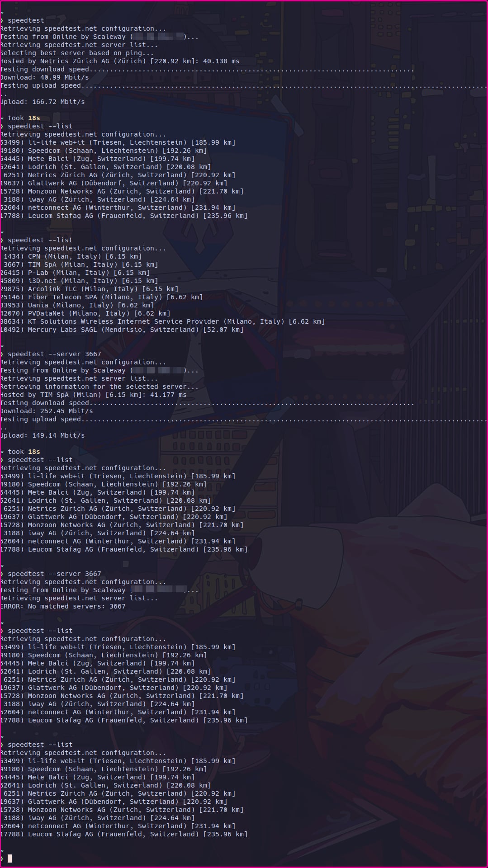Viewport: 488px width, 868px height.
Task: Click the Mercury Labs SAGL (Mendrisio) server entry
Action: 122,330
